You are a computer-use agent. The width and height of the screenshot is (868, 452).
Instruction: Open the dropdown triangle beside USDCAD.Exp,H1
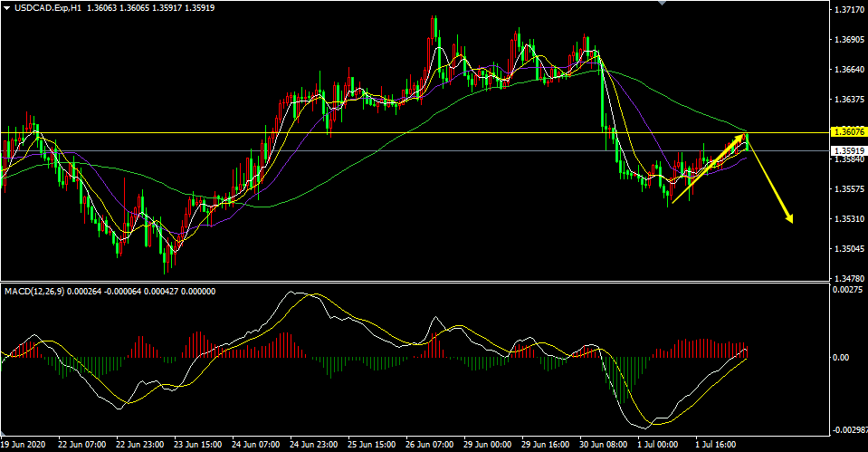(x=6, y=8)
